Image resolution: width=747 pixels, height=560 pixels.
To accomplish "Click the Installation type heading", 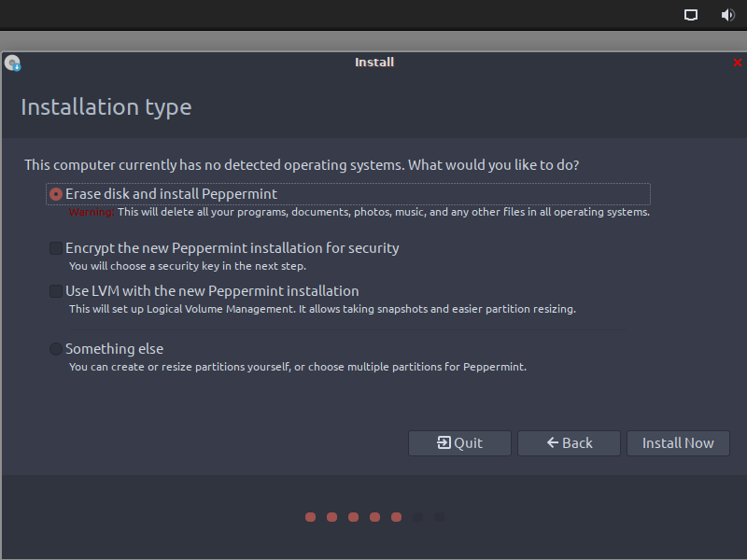I will [106, 107].
